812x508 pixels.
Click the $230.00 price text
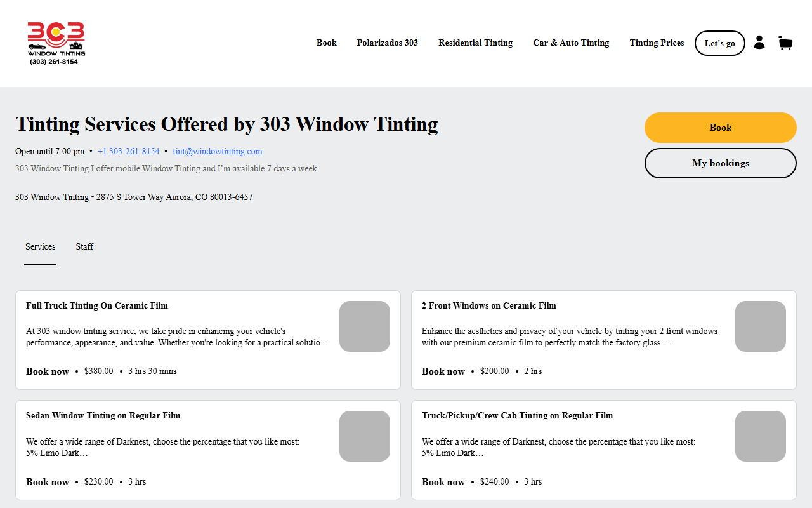pos(99,482)
